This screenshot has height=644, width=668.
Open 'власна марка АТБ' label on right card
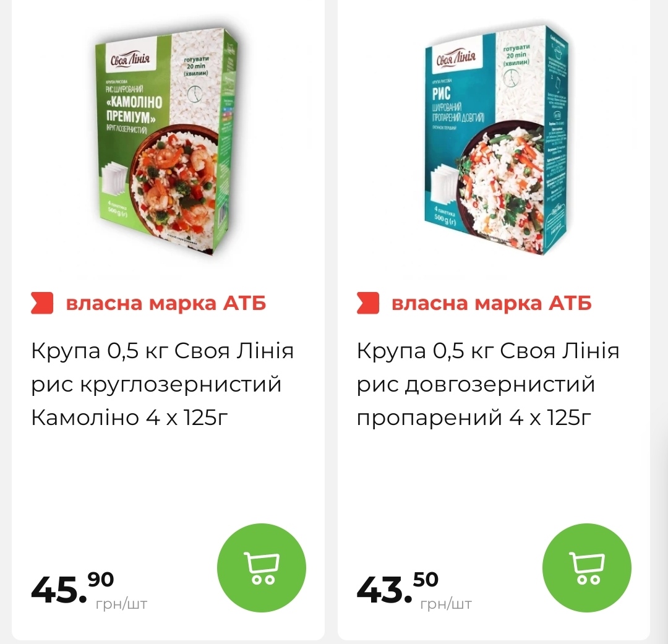coord(492,304)
